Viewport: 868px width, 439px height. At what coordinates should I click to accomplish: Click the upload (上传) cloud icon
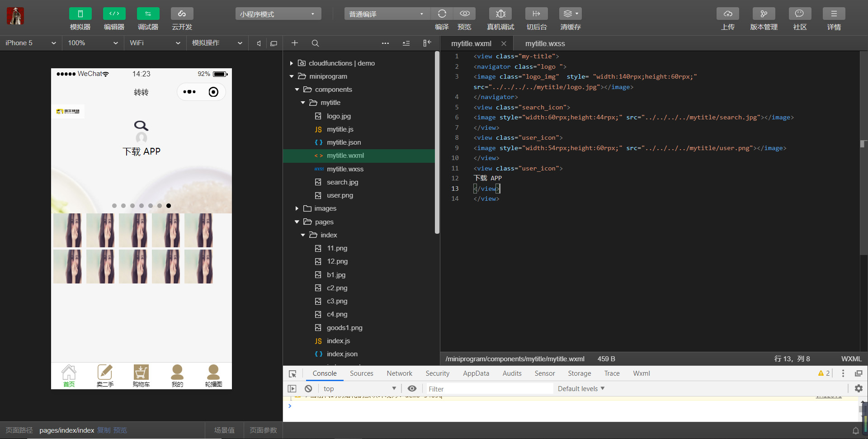coord(727,14)
